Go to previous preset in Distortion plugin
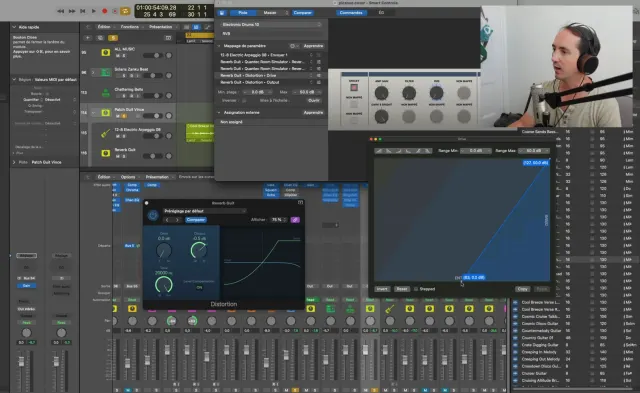This screenshot has width=640, height=393. pyautogui.click(x=167, y=220)
